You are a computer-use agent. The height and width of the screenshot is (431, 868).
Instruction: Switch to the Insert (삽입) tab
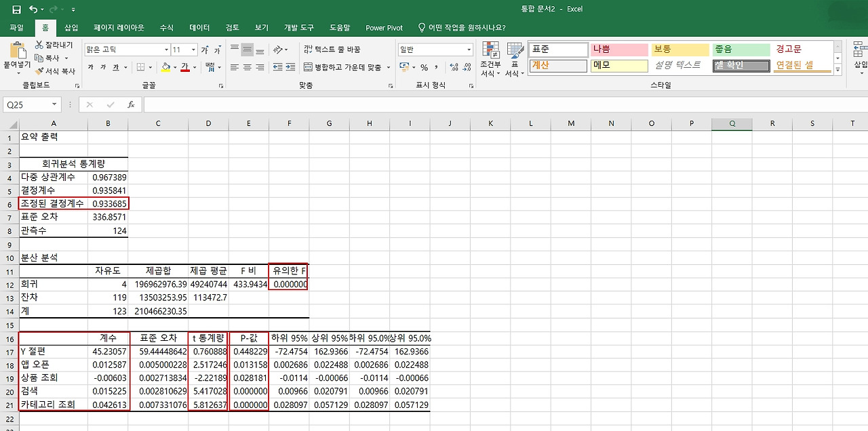tap(71, 28)
